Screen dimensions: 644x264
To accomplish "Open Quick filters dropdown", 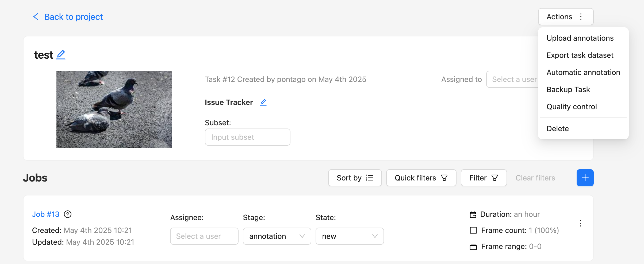I will point(421,178).
